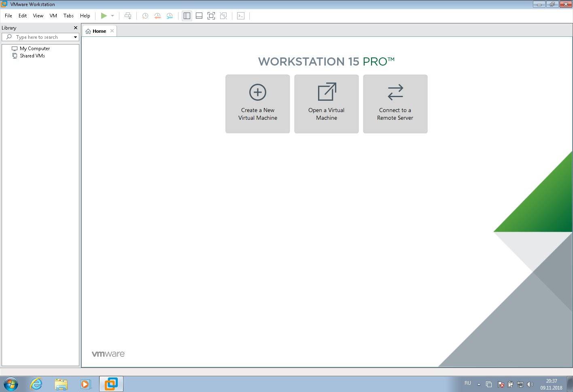Open Action Center flag icon

click(x=501, y=384)
